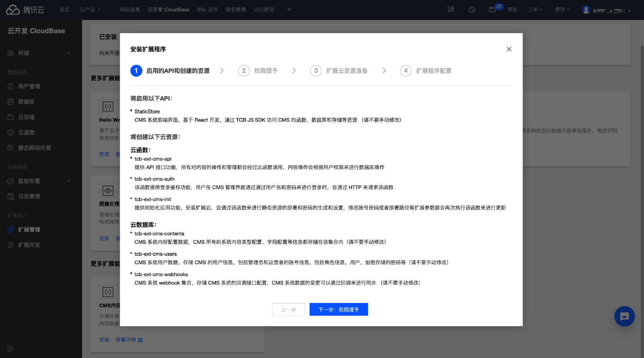Click tcb-ext-cms-init function name
The image size is (644, 358).
153,199
